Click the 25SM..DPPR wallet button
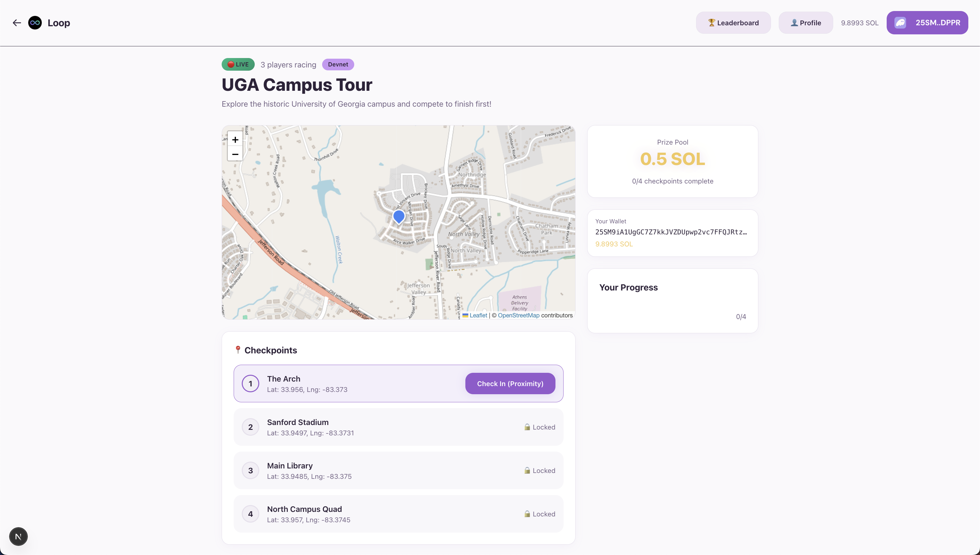The image size is (980, 555). click(927, 23)
